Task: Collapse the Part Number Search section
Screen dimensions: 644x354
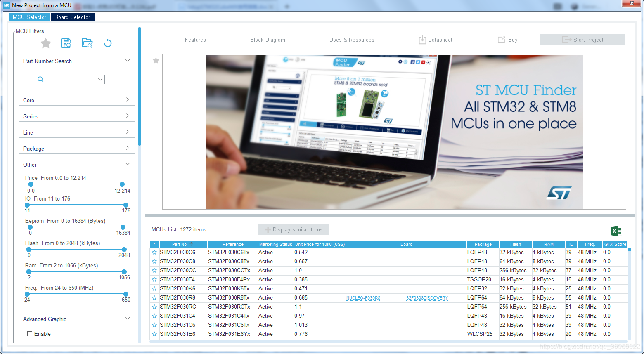Action: (128, 61)
